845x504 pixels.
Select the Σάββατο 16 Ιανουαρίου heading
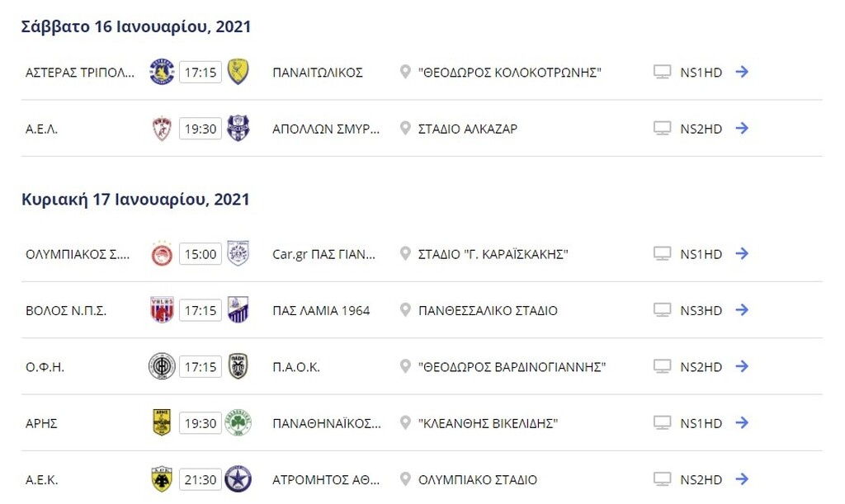click(x=134, y=26)
